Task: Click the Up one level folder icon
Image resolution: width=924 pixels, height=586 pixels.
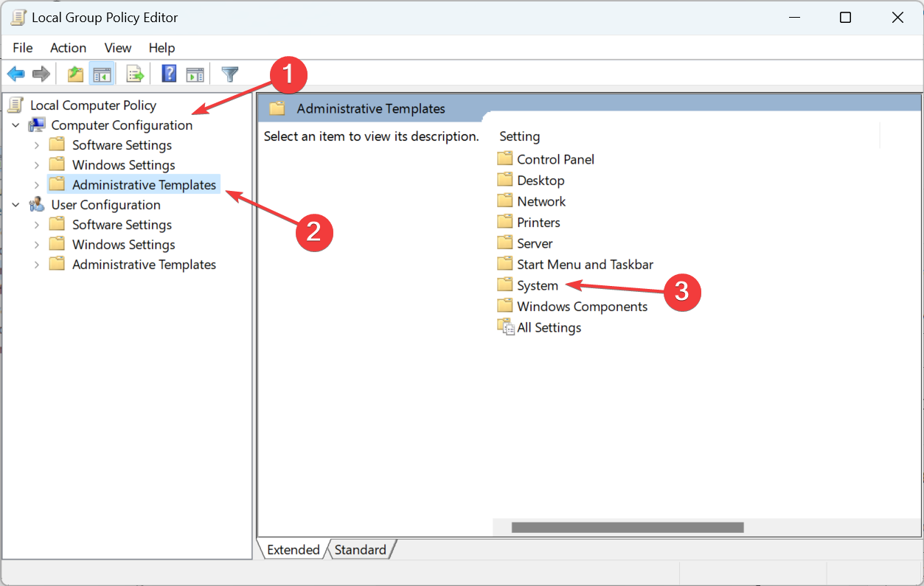Action: [x=75, y=74]
